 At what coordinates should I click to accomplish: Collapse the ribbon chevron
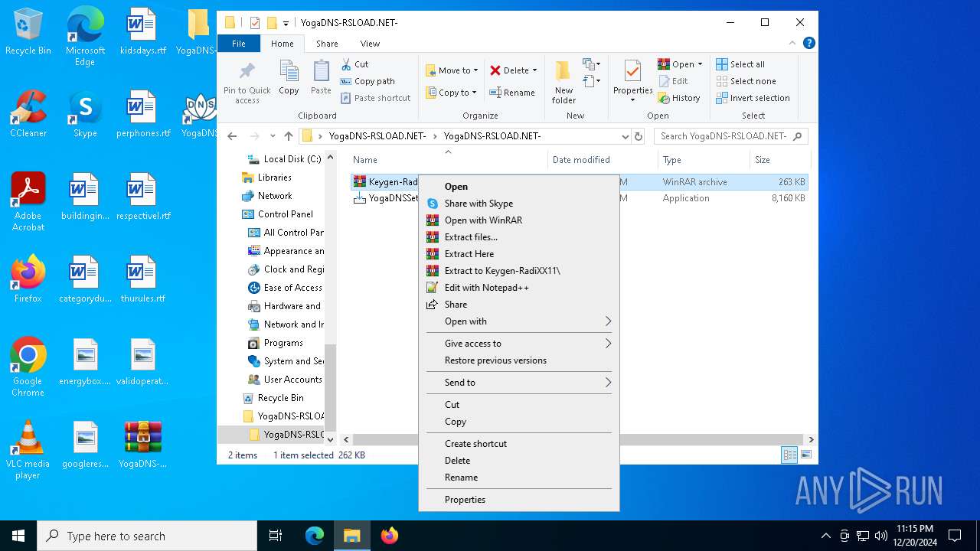(793, 44)
